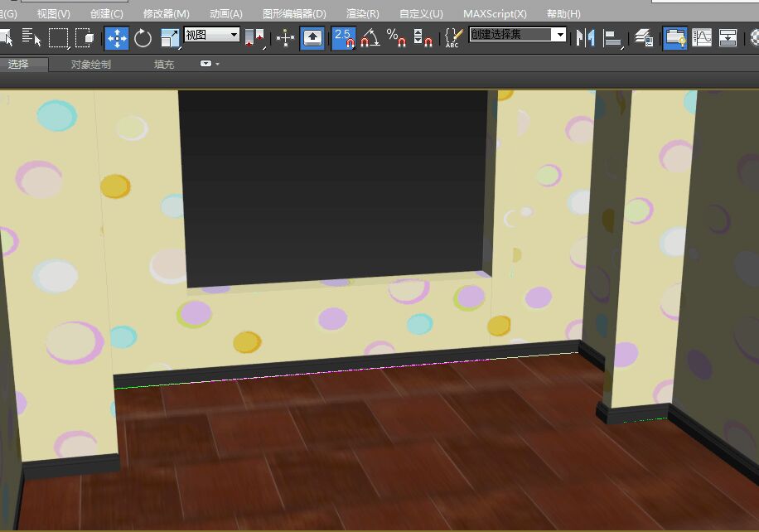
Task: Choose the Rectangular Selection Region tool
Action: [x=58, y=37]
